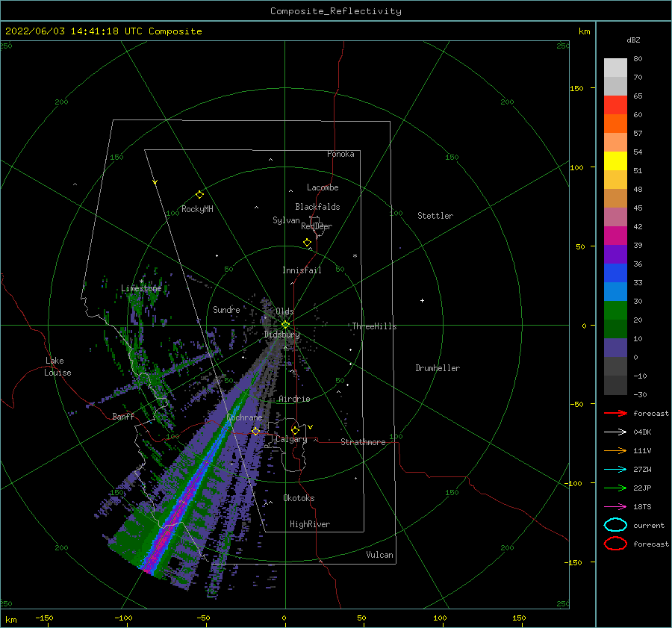The image size is (672, 628).
Task: Pick the 39 dBZ purple color swatch
Action: click(x=615, y=254)
